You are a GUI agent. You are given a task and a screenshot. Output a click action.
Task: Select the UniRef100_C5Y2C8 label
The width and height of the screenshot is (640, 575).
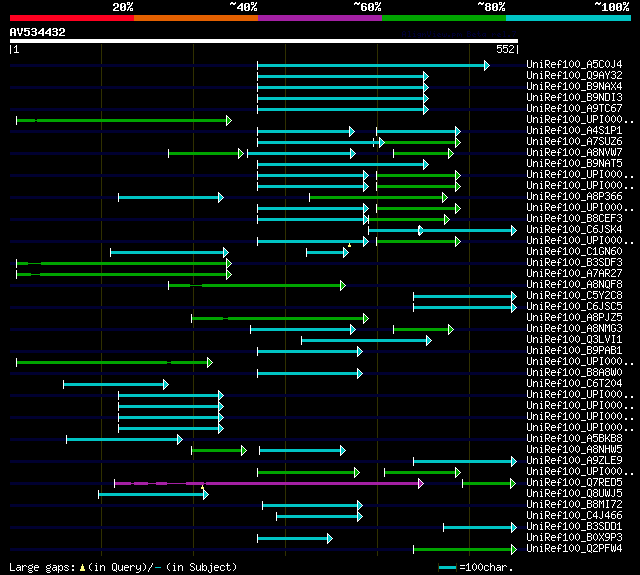[x=574, y=296]
